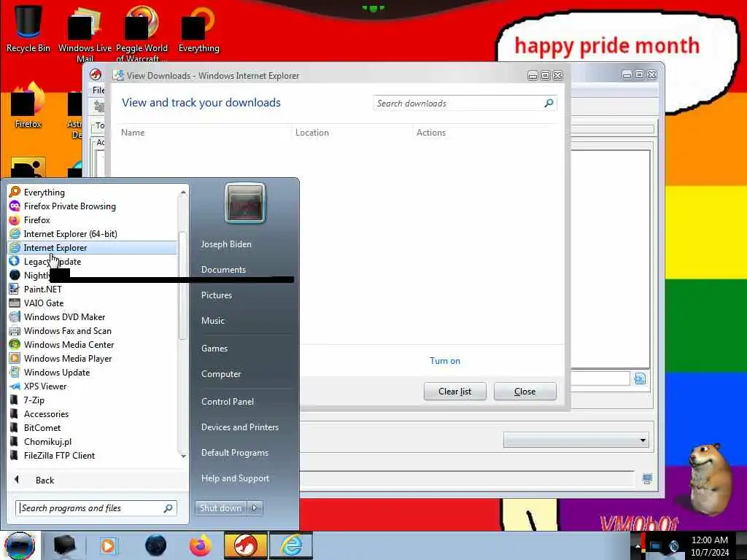Open Default Programs
Image resolution: width=747 pixels, height=560 pixels.
(234, 453)
